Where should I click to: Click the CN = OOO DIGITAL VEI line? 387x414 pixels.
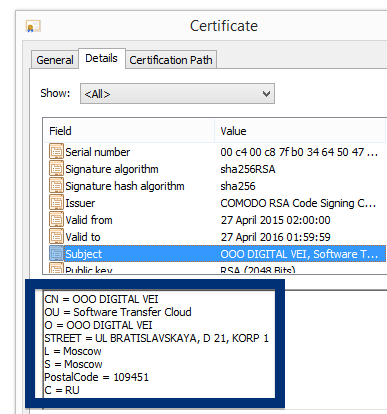pos(101,299)
